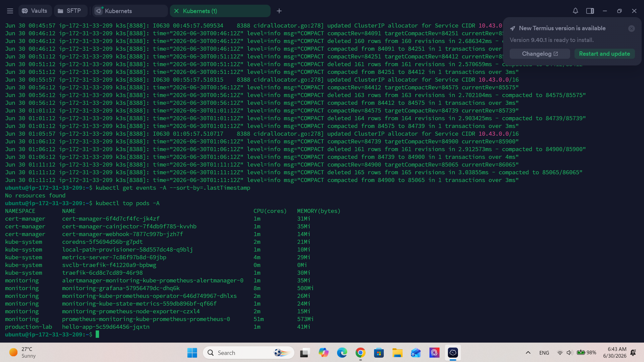
Task: Click the monitoring-grafana-57956479dc-dhq6k pod name
Action: 121,288
